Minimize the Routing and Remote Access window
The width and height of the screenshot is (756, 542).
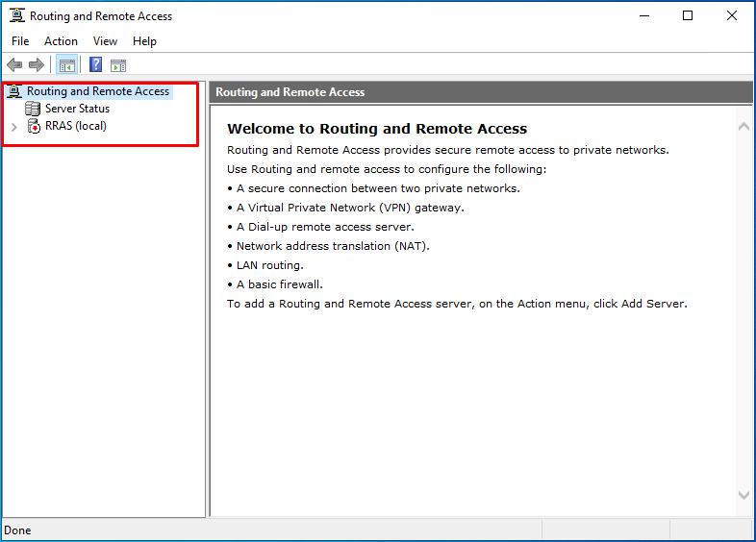[x=644, y=16]
